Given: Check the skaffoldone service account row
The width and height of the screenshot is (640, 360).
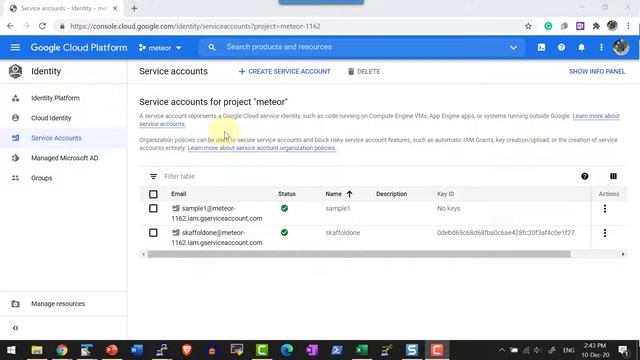Looking at the screenshot, I should (153, 233).
